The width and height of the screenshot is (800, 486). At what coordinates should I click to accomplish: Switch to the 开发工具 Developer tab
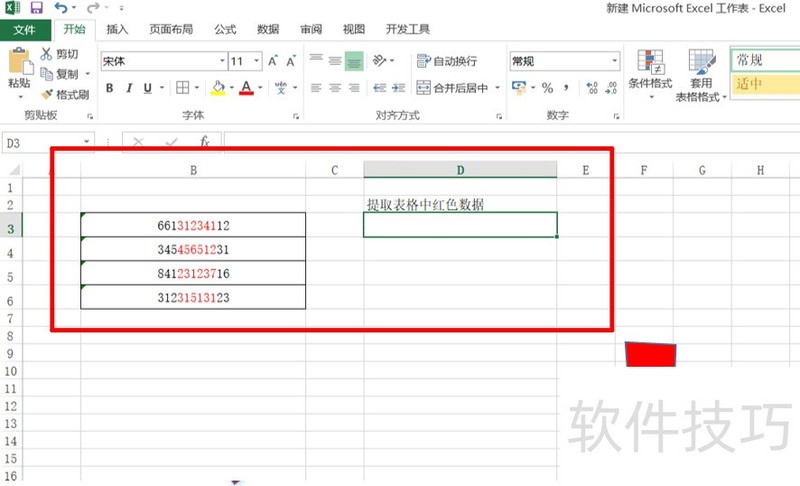point(407,29)
